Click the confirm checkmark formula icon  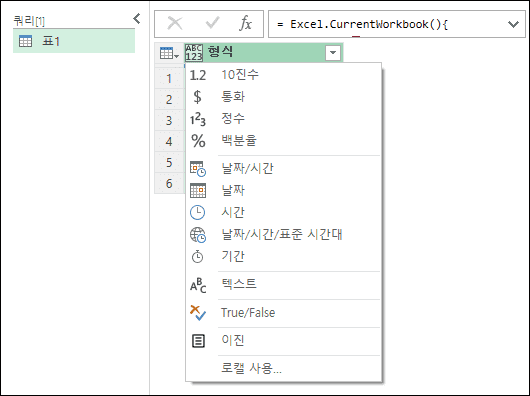click(212, 23)
